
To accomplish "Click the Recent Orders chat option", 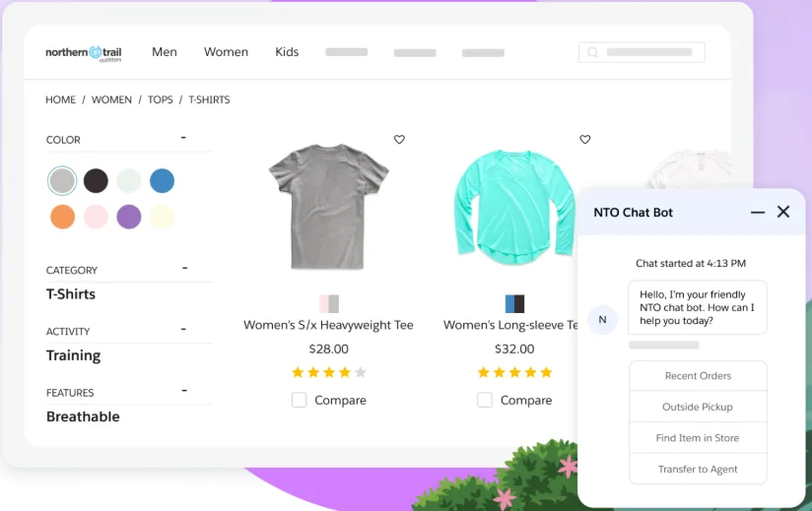I will pos(698,375).
